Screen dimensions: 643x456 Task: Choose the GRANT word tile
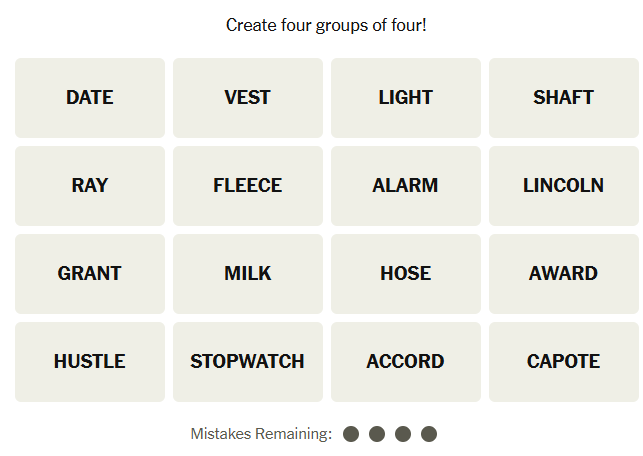click(x=90, y=274)
